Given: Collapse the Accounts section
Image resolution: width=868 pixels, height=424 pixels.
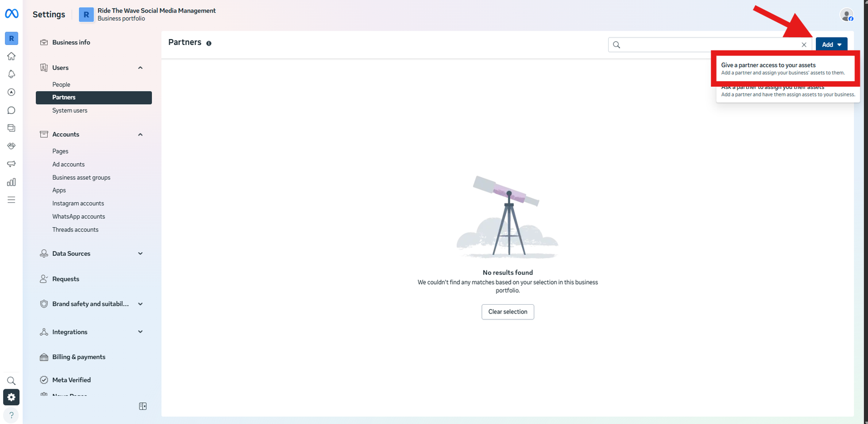Looking at the screenshot, I should (x=141, y=134).
